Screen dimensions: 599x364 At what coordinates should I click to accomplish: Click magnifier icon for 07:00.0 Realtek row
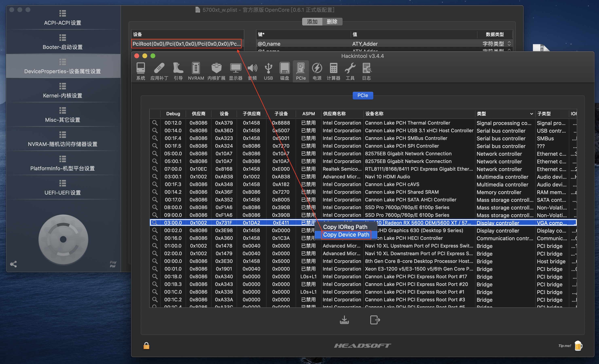point(155,169)
